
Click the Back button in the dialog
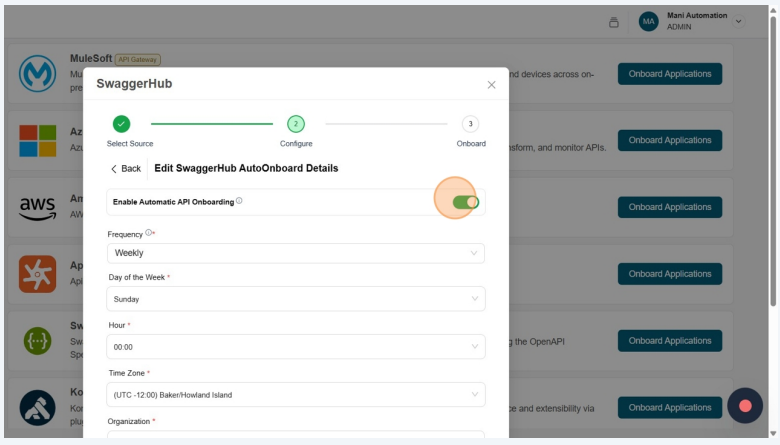point(125,169)
